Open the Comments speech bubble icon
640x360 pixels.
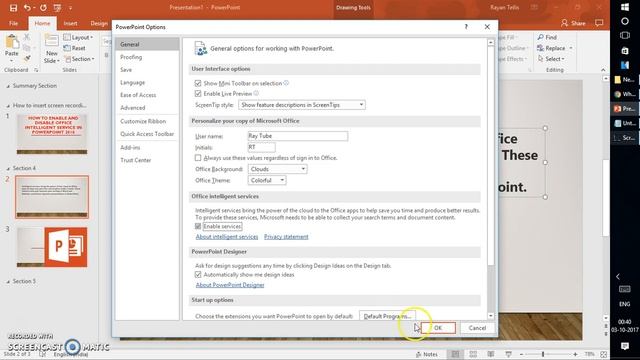(x=599, y=23)
